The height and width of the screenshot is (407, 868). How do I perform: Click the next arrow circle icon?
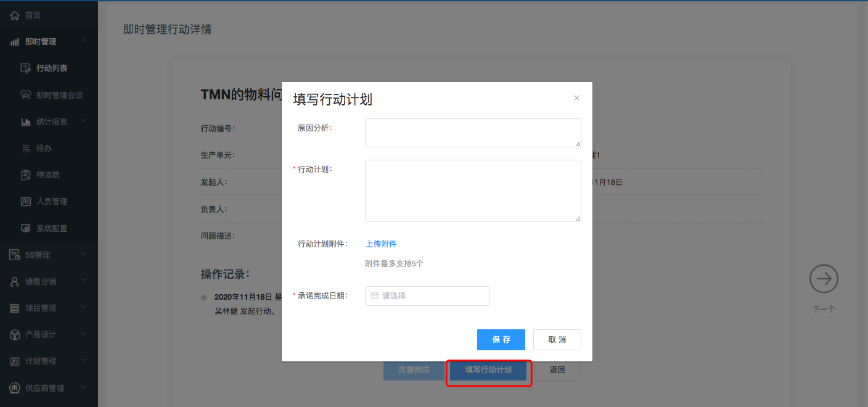tap(824, 279)
